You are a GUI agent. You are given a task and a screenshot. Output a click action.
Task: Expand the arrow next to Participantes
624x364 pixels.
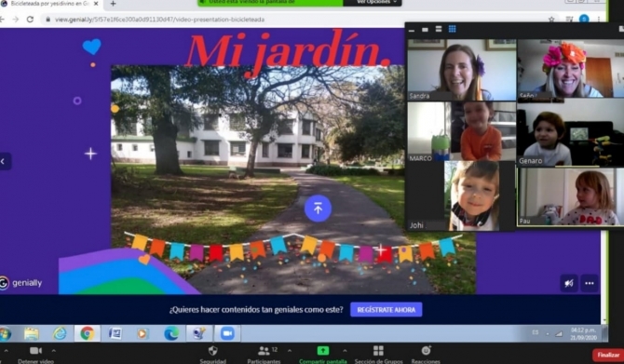pyautogui.click(x=290, y=350)
